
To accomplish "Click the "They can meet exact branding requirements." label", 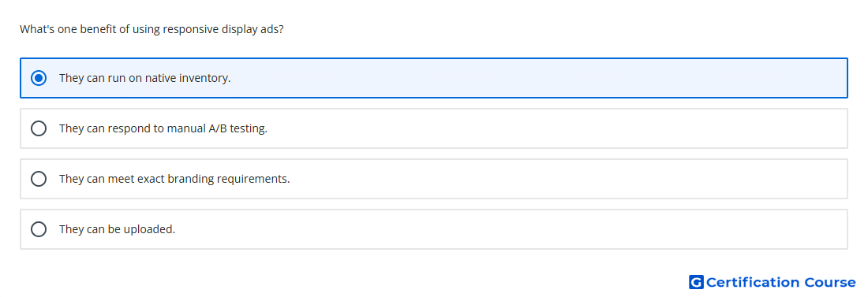I will [174, 179].
